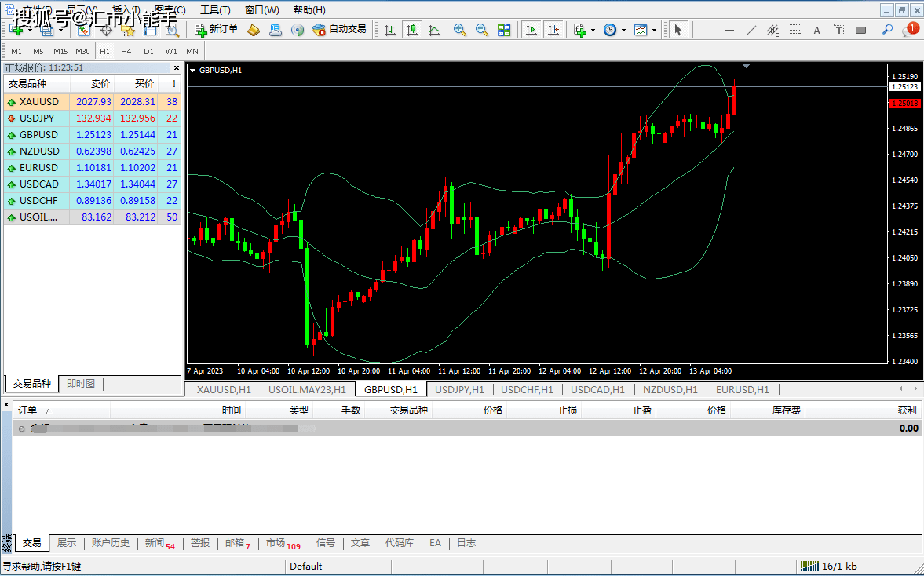Draw a vertical line on the chart
Viewport: 924px width, 576px height.
point(707,30)
